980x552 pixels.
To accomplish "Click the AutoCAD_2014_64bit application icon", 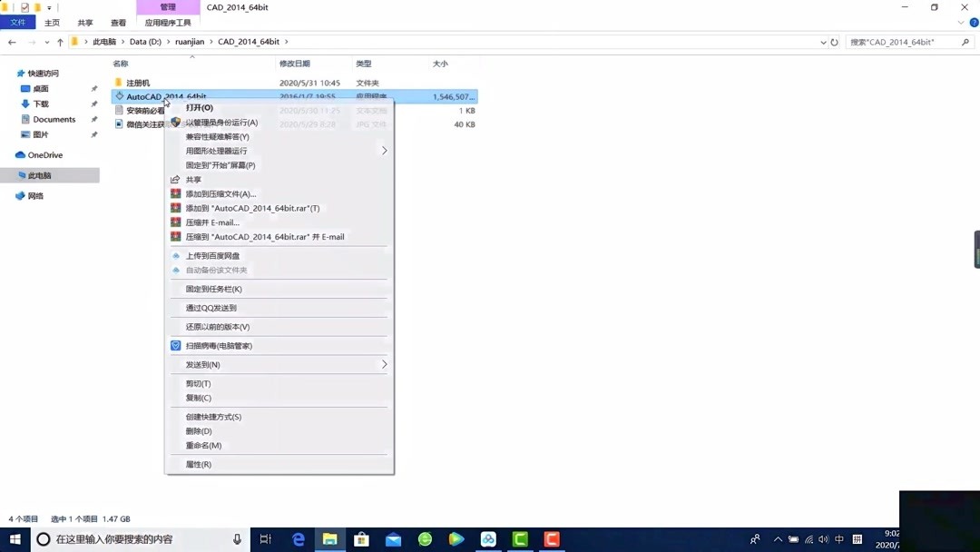I will click(x=119, y=96).
